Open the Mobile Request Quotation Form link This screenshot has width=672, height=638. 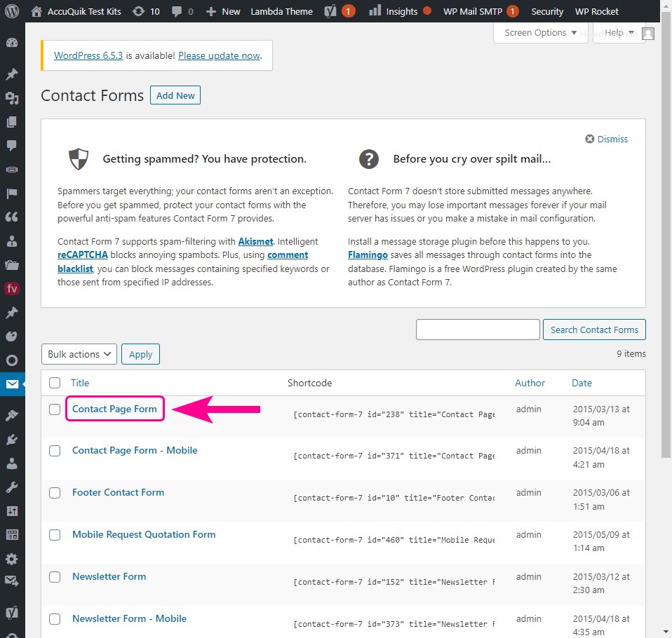pos(144,535)
